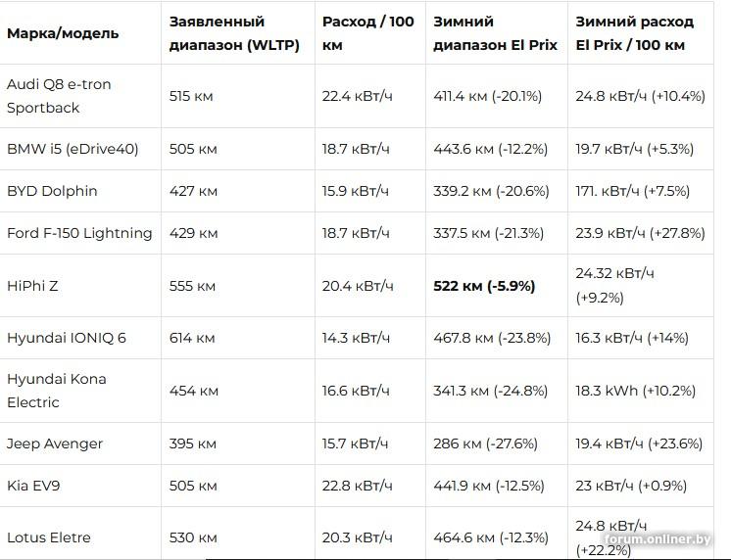
Task: Select the "23.9 кВт/ч (+27.8%)" cell
Action: (640, 233)
